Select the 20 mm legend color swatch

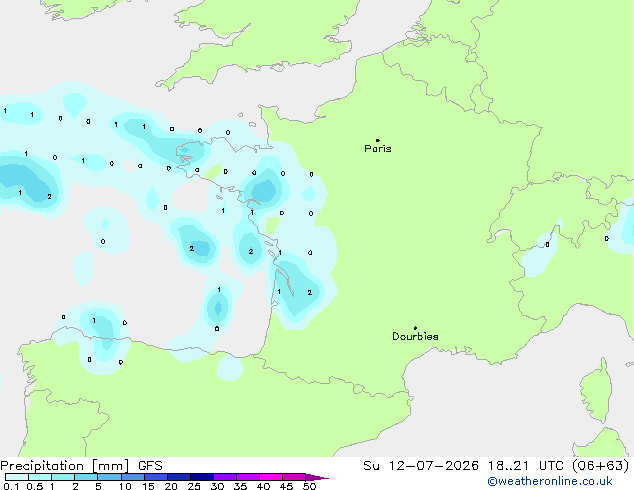(179, 477)
